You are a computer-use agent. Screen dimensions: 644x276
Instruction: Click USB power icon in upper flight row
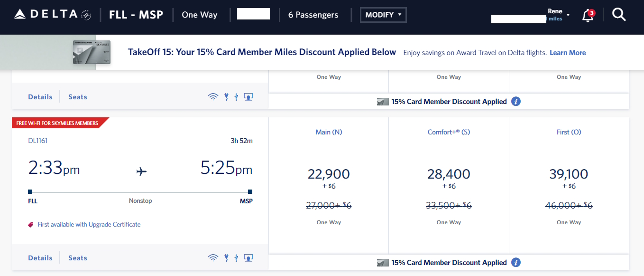point(236,97)
